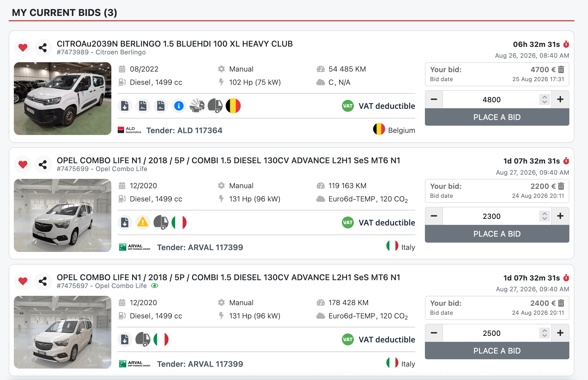
Task: Unfavorite the Citroen Berlingo with heart icon
Action: coord(23,47)
